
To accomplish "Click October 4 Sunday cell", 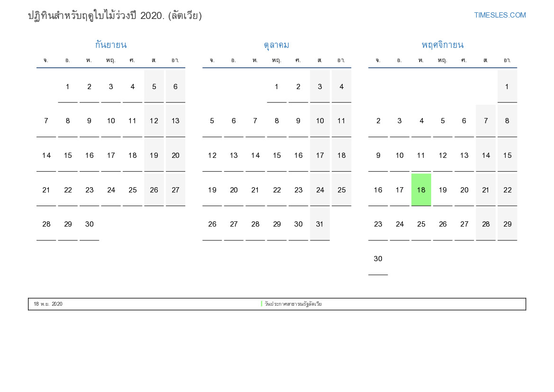I will [341, 86].
